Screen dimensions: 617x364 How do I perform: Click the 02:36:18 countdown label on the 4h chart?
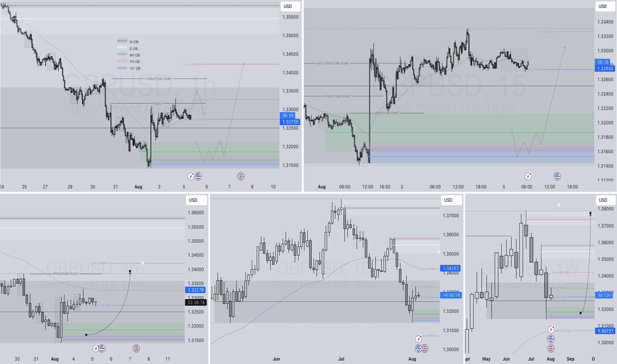click(196, 302)
